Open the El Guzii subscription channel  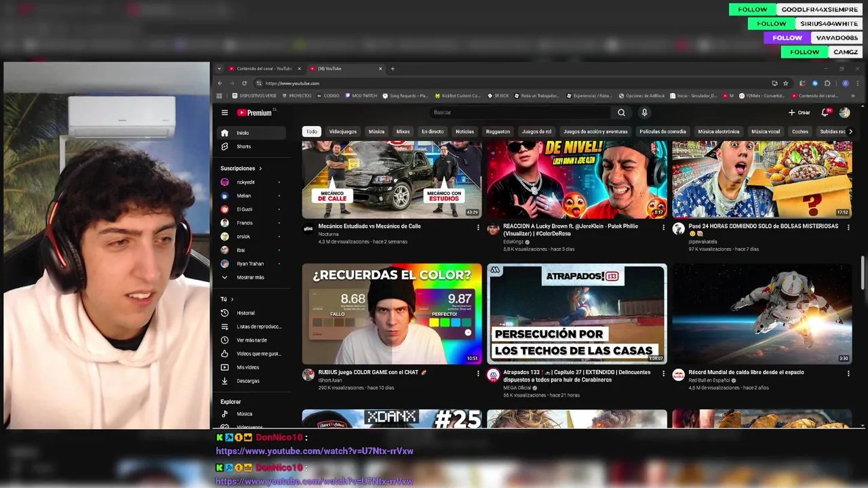pyautogui.click(x=252, y=209)
